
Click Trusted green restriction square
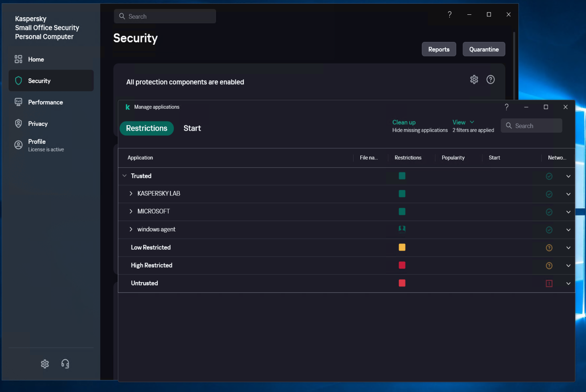[x=402, y=176]
